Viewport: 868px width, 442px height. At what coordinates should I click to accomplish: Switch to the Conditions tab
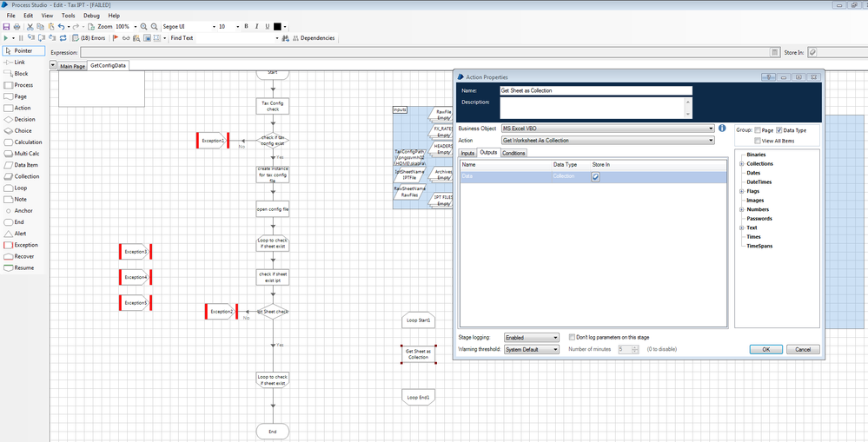coord(514,153)
